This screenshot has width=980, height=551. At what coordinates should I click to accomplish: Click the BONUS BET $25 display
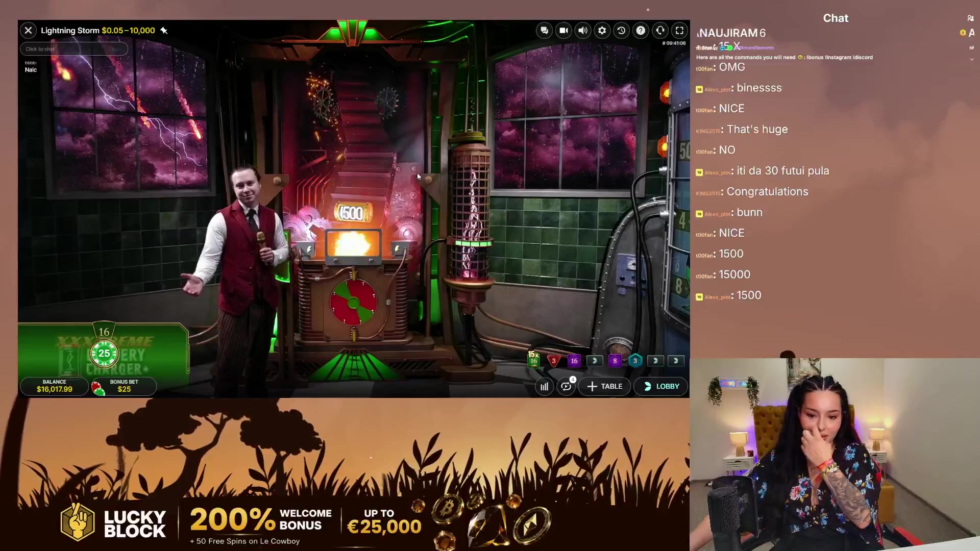[124, 386]
